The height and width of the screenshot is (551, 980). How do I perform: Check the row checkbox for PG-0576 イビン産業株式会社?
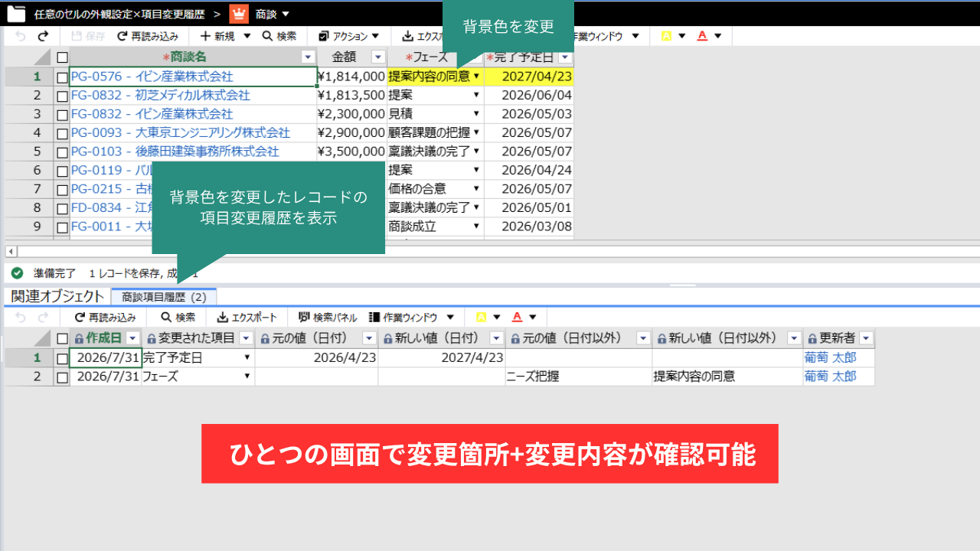point(62,77)
